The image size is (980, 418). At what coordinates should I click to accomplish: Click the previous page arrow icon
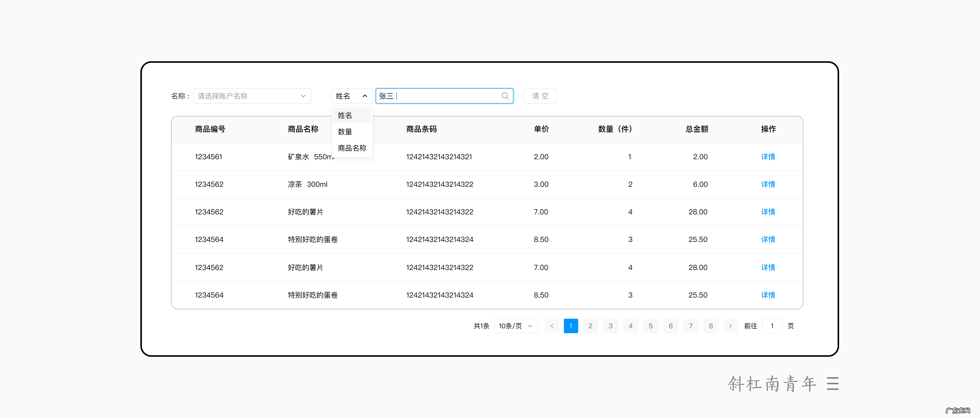[x=552, y=326]
